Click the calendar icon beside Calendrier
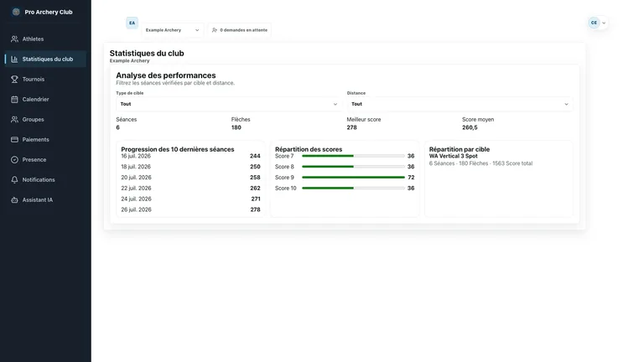Viewport: 644px width, 362px height. click(14, 100)
